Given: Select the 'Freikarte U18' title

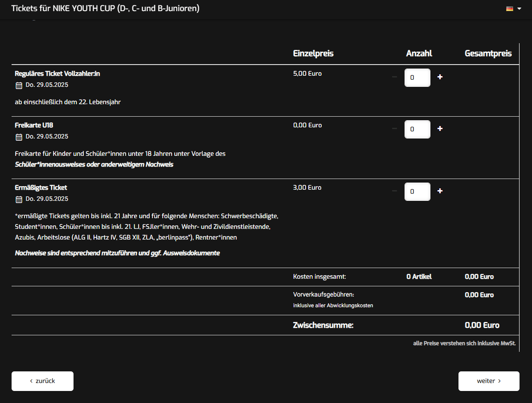Looking at the screenshot, I should click(x=34, y=125).
